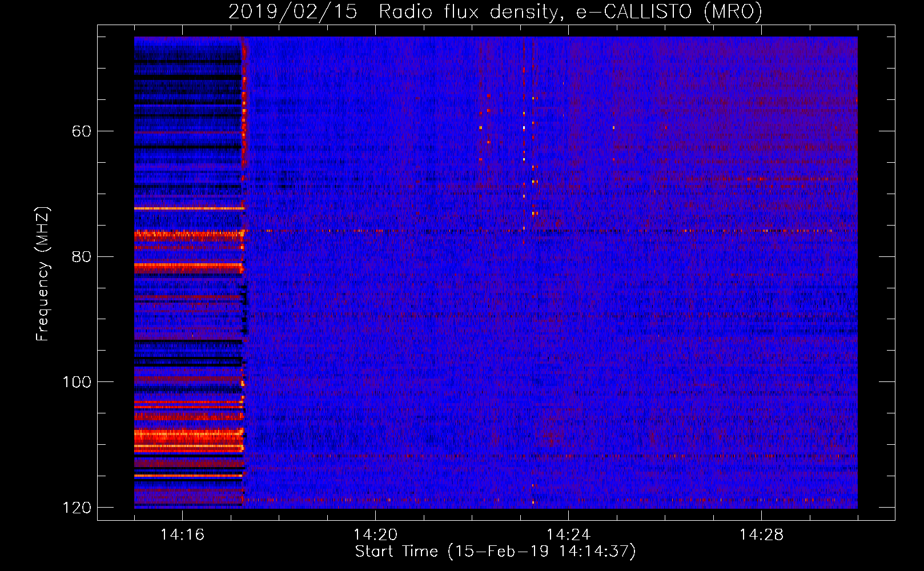Click the '80' frequency tick label

tap(81, 256)
